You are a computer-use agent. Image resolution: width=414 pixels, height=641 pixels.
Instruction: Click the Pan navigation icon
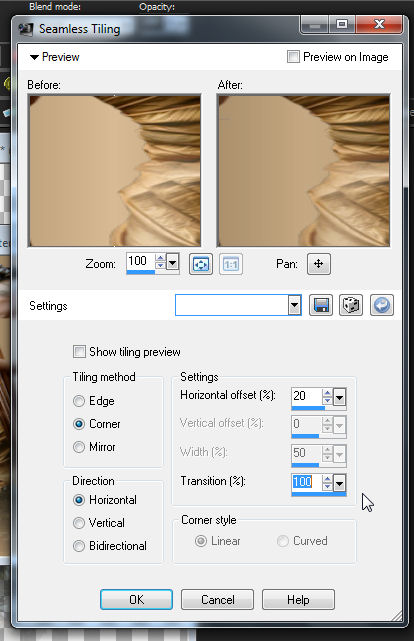click(x=319, y=264)
